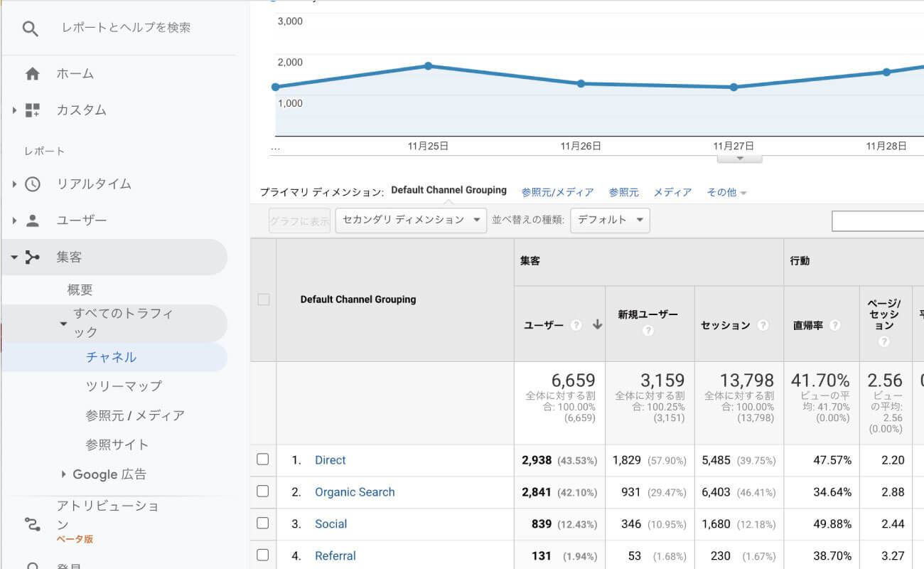Image resolution: width=924 pixels, height=569 pixels.
Task: Collapse the 集客 section arrow
Action: pos(14,257)
